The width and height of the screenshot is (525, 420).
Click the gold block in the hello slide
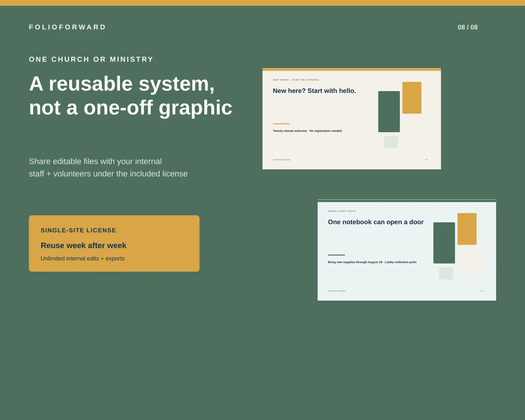(412, 98)
